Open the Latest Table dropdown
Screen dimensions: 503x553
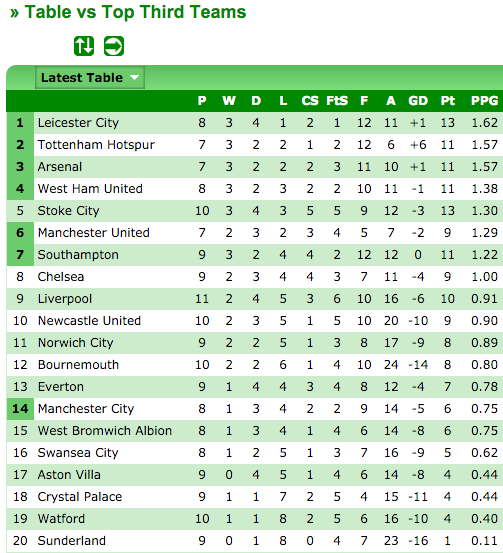pyautogui.click(x=90, y=77)
